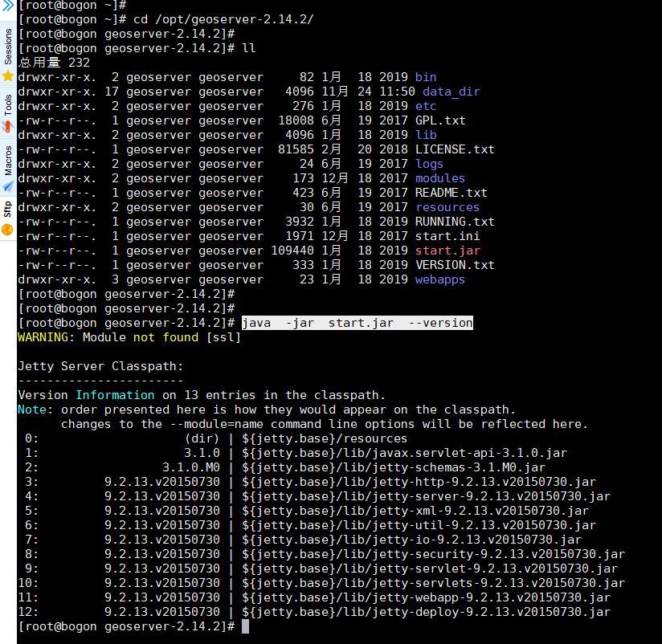Click the 'bin' directory name in listing
The image size is (662, 644).
click(x=426, y=77)
